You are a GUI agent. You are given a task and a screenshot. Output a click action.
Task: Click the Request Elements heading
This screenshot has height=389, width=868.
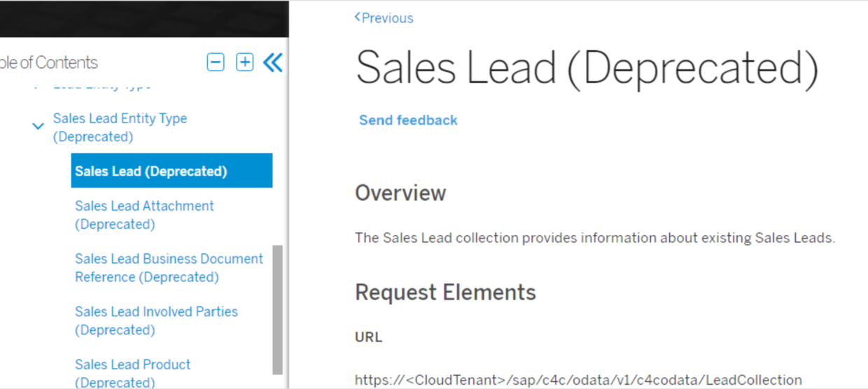[x=445, y=292]
